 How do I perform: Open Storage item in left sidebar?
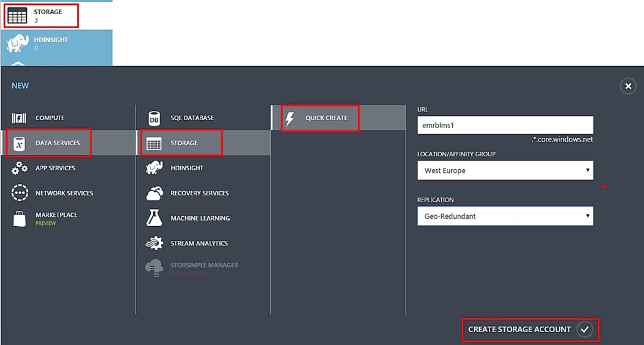[x=56, y=15]
